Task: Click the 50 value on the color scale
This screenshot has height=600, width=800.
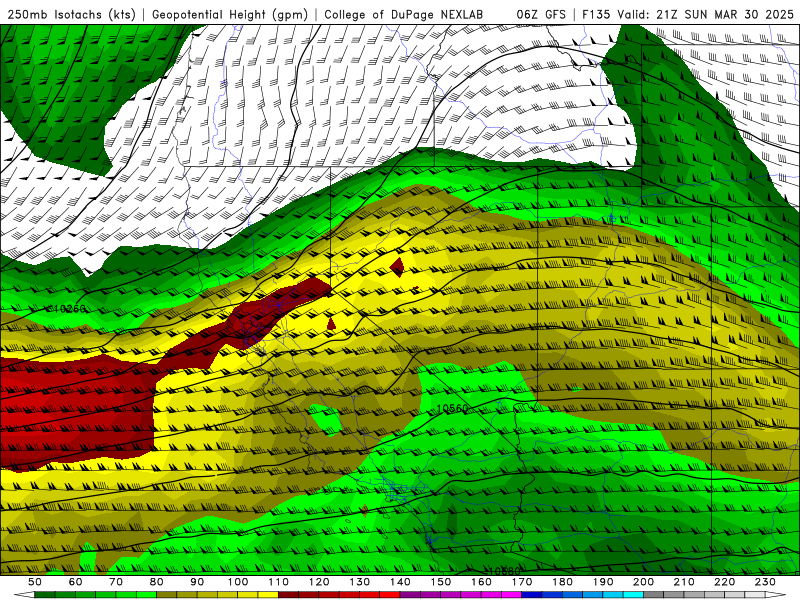Action: coord(35,582)
